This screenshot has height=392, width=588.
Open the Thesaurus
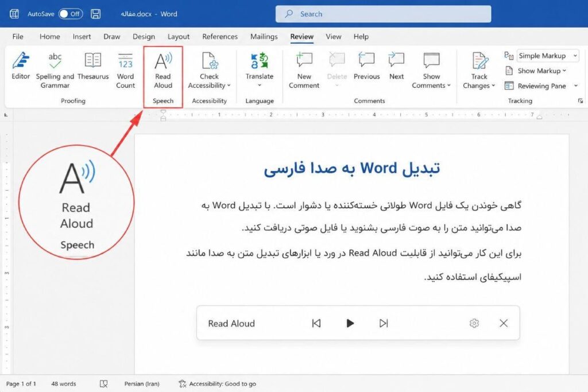click(93, 67)
